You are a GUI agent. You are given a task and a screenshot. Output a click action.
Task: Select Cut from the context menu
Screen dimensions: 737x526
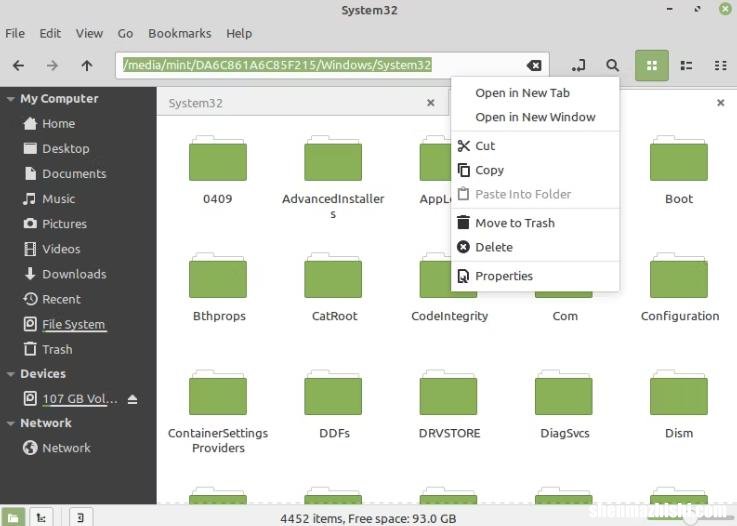coord(535,146)
